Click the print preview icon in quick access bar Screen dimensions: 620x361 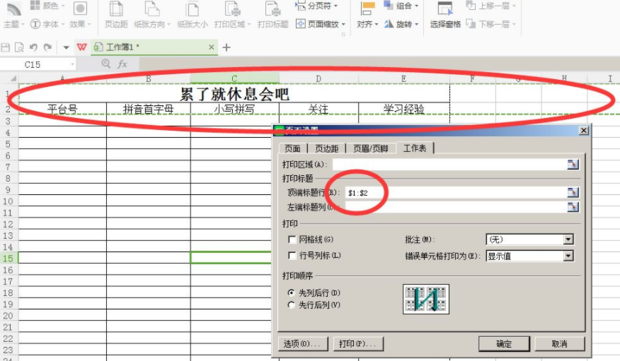click(x=19, y=47)
